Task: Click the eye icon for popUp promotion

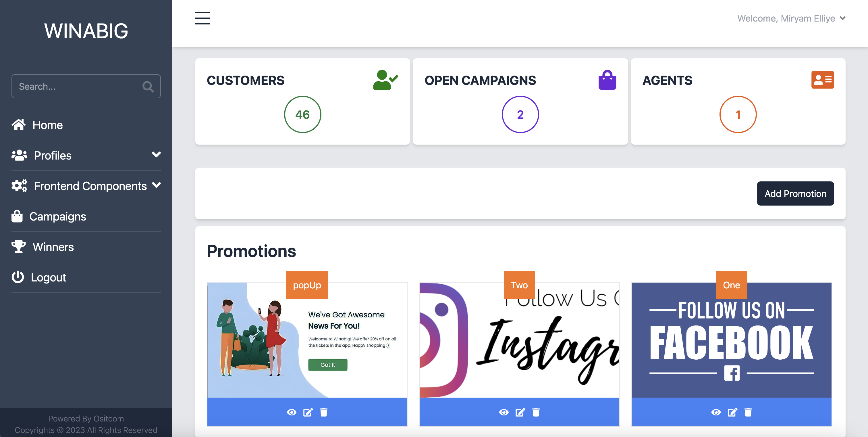Action: click(x=292, y=412)
